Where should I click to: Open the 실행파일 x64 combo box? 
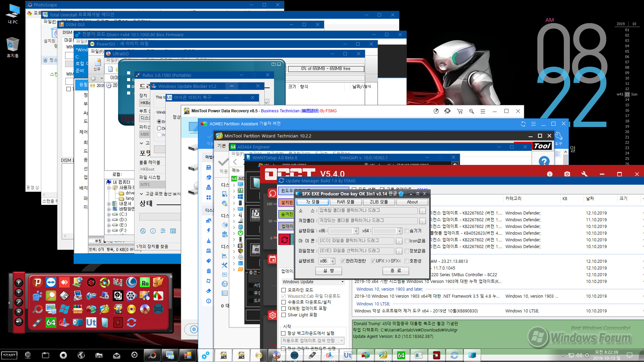coord(387,231)
